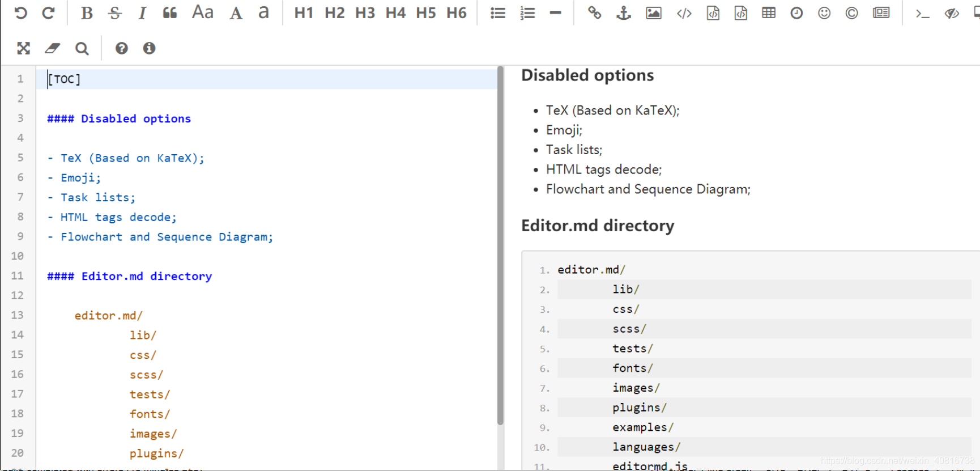The image size is (980, 471).
Task: Insert a horizontal rule
Action: pos(556,12)
